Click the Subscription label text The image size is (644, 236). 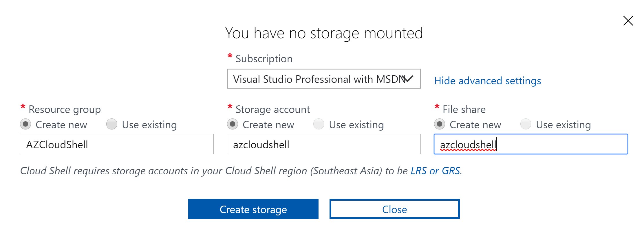[x=264, y=59]
